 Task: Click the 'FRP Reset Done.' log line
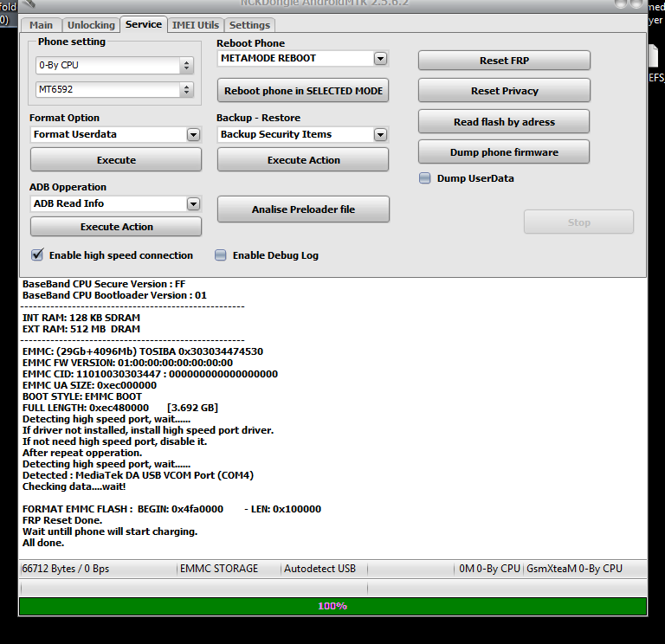62,520
